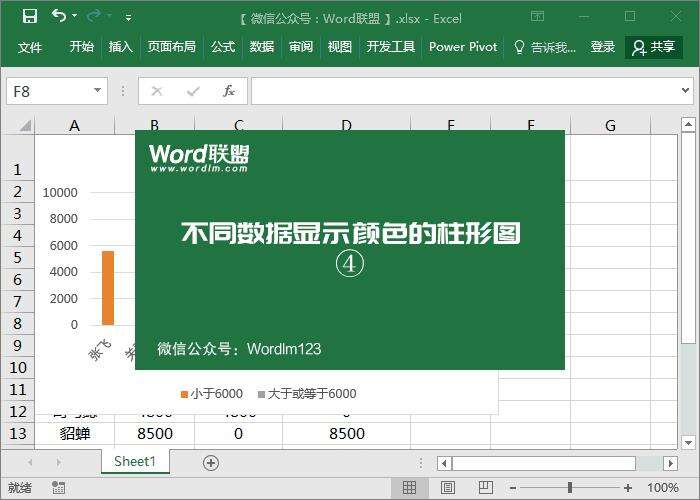Screen dimensions: 700x500
Task: Click cell D13 with value 8500
Action: click(346, 433)
